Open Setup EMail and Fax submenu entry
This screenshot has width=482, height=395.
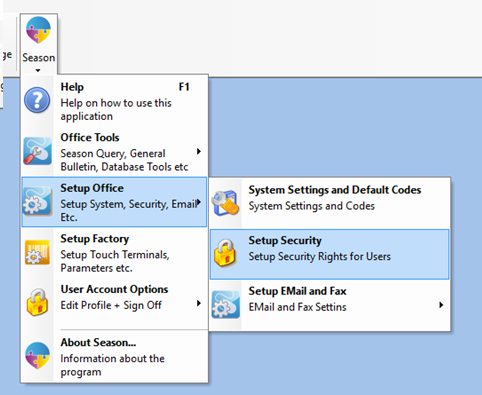click(x=329, y=305)
